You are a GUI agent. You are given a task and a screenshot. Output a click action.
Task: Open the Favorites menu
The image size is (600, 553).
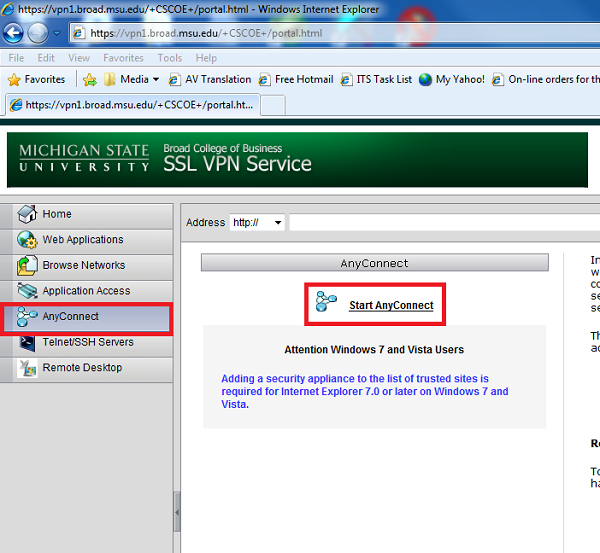pos(123,58)
